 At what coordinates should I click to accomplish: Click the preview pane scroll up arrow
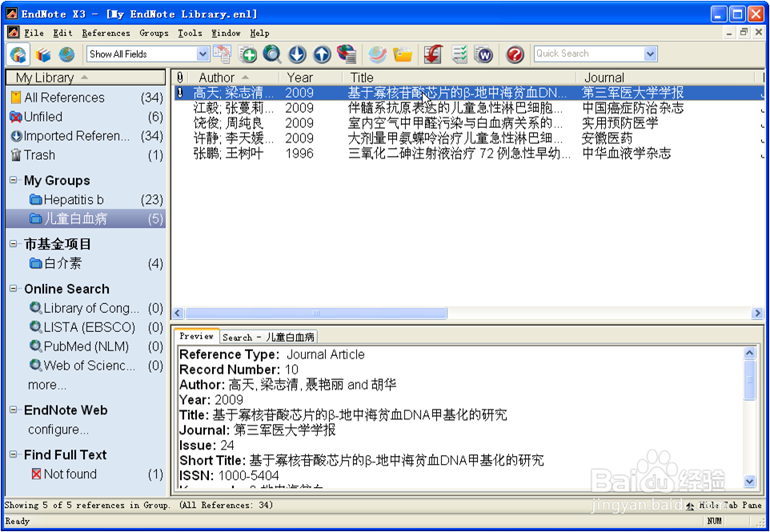point(749,353)
